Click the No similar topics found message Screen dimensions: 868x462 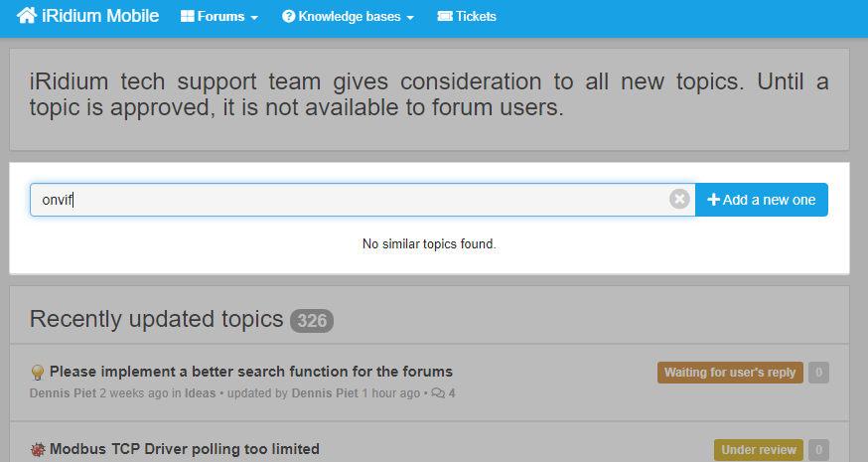pos(429,243)
